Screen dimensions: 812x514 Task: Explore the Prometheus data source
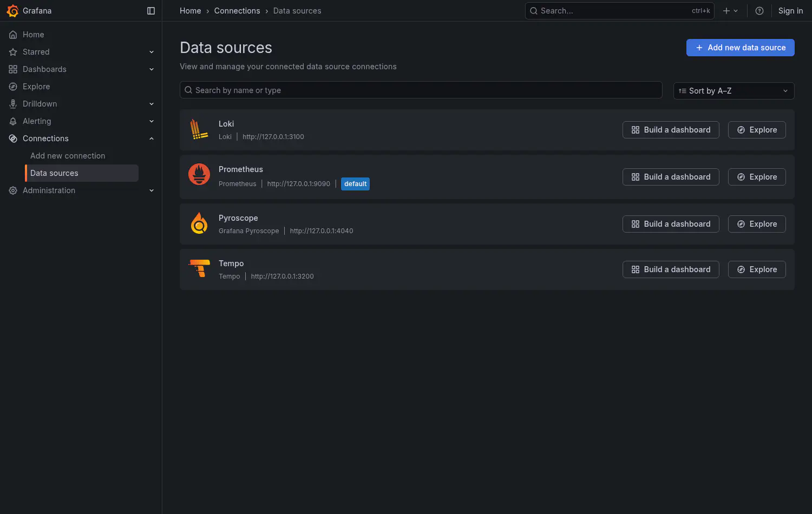click(757, 177)
